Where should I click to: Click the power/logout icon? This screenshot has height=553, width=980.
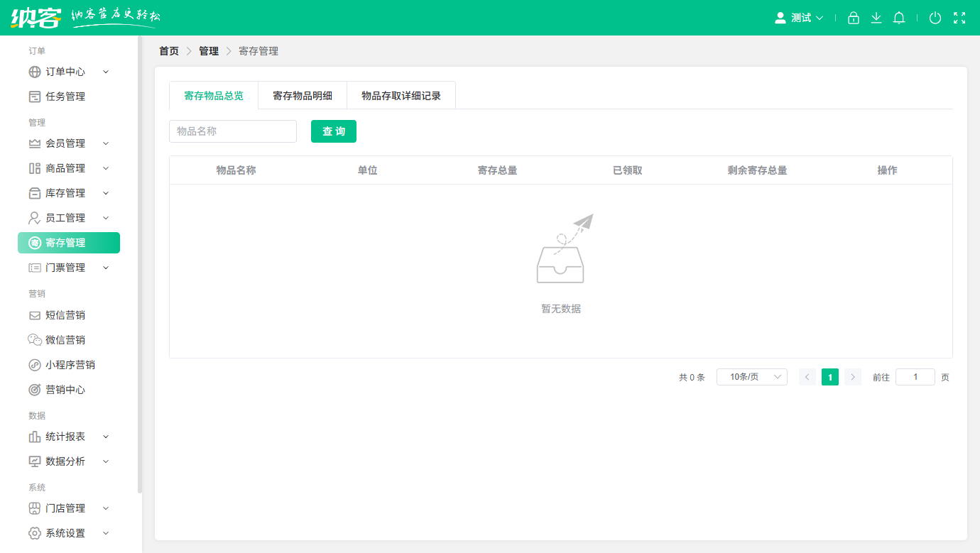935,17
